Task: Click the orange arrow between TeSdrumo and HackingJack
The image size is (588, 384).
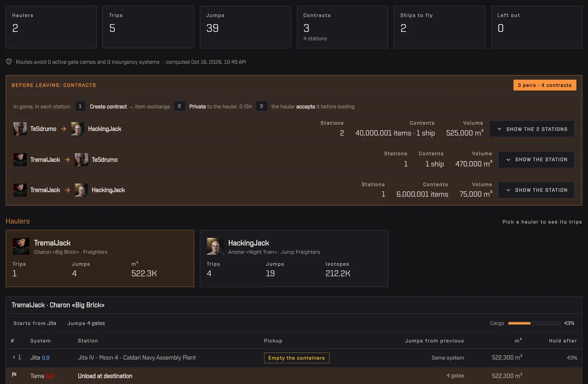Action: tap(64, 129)
